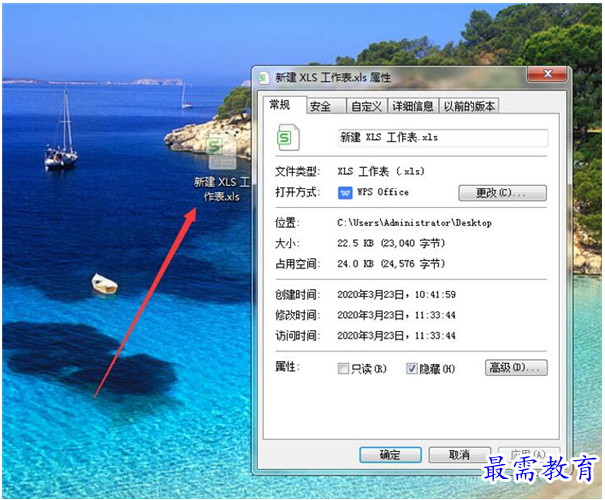
Task: Close the properties dialog window
Action: pos(548,74)
